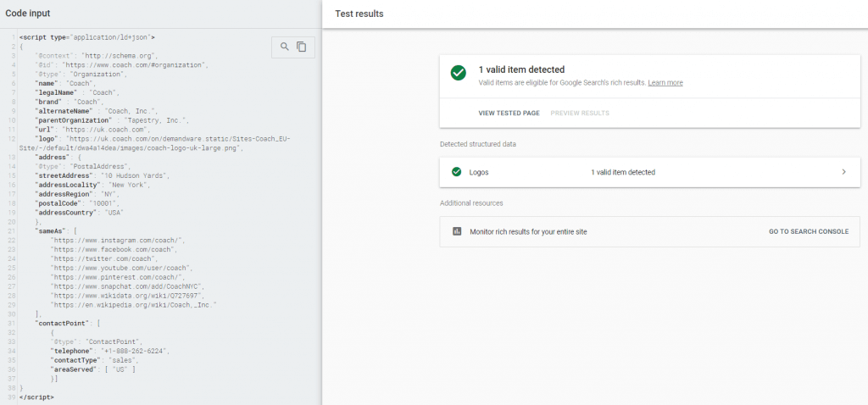Screen dimensions: 868x405
Task: Click the "streetAddress" 10 Hudson Yards line
Action: pos(103,176)
